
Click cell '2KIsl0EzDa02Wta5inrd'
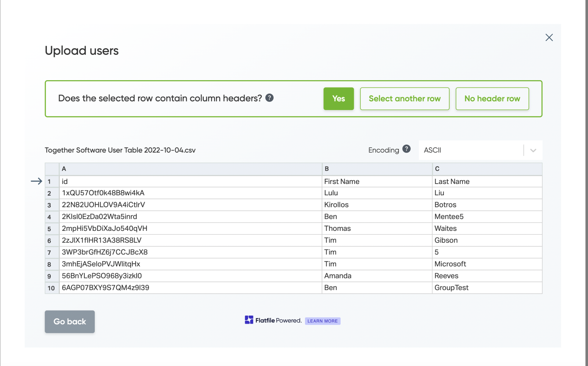point(191,217)
